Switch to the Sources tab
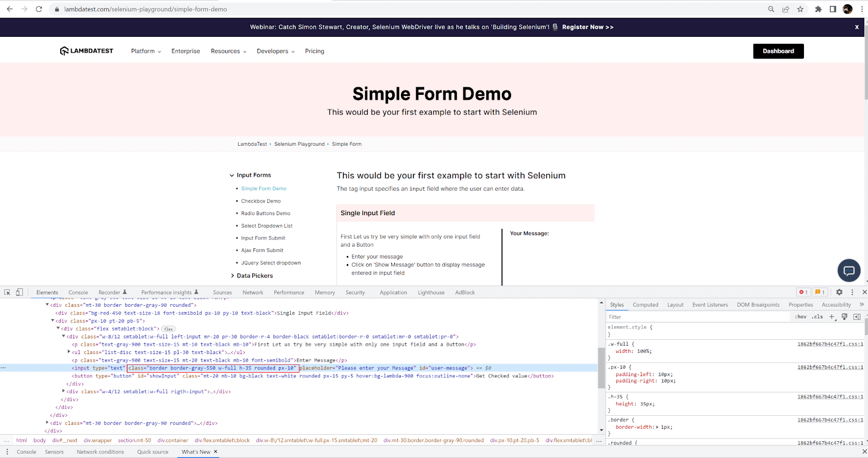Viewport: 868px width, 458px height. (x=222, y=292)
